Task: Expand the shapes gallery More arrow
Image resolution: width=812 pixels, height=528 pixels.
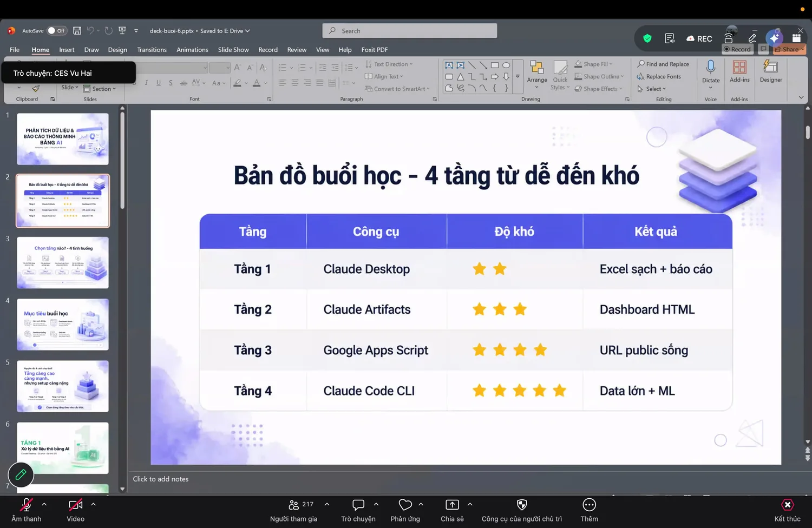Action: tap(518, 76)
